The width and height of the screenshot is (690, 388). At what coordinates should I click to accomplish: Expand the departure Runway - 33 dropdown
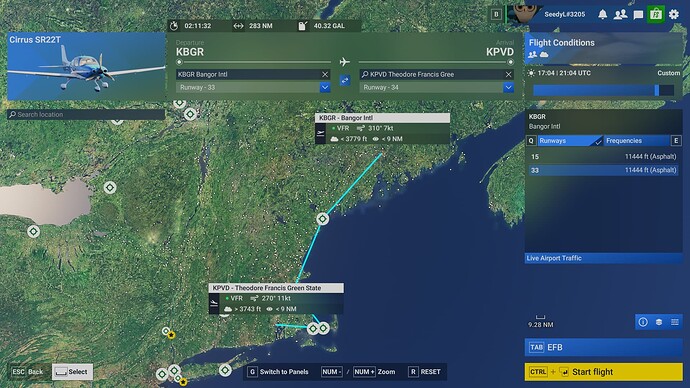[x=325, y=88]
